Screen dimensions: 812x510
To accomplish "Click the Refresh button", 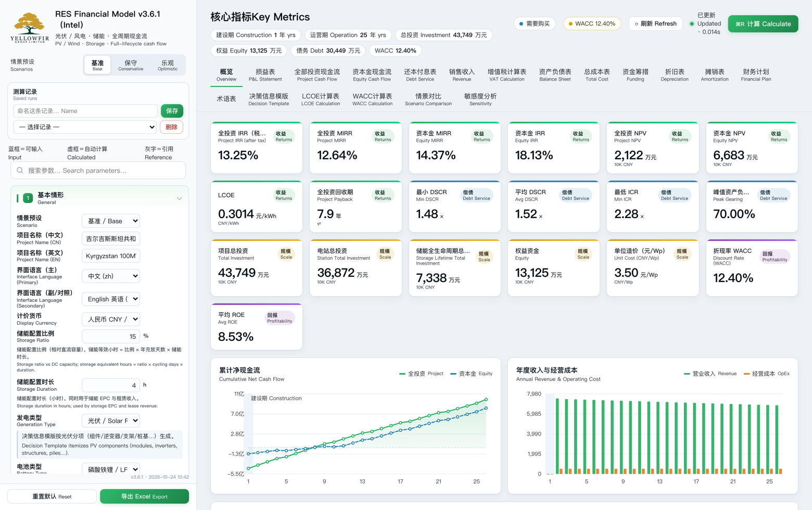I will tap(655, 24).
